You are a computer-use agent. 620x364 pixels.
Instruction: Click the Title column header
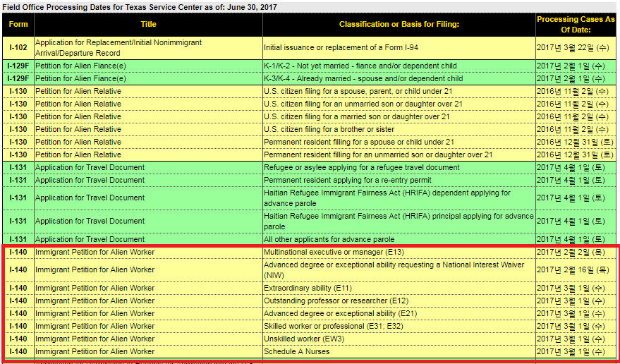coord(148,24)
